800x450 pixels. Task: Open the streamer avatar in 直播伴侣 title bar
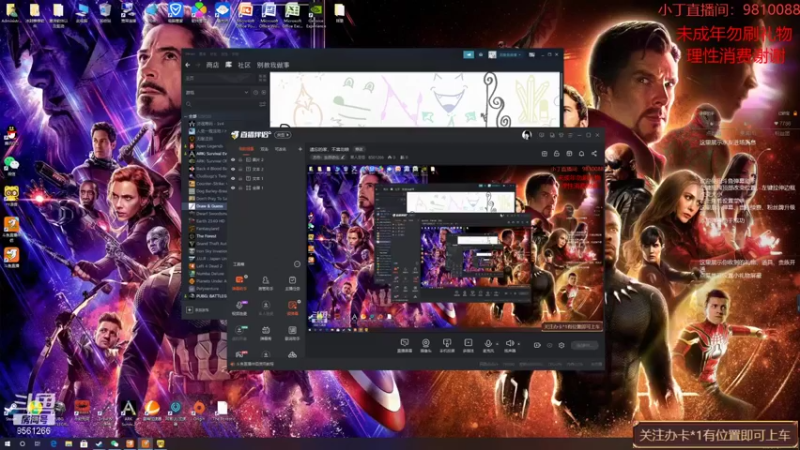(x=527, y=135)
